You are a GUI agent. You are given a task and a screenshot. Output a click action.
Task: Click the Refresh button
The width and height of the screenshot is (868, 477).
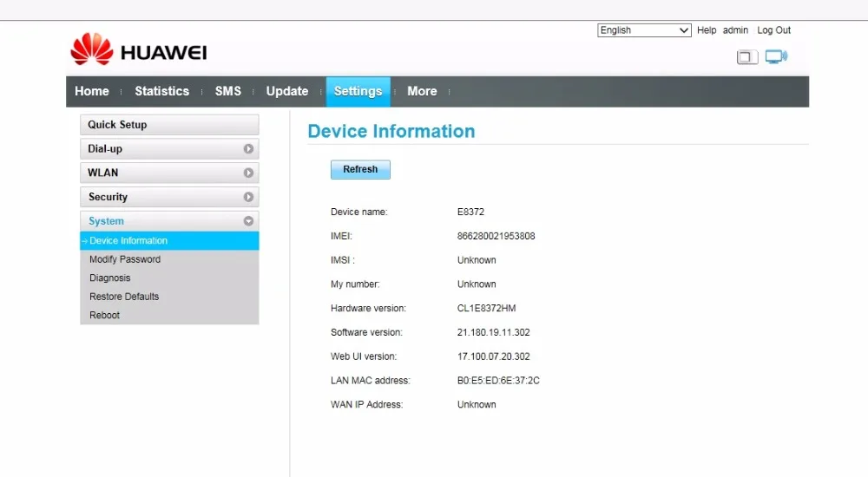[360, 169]
